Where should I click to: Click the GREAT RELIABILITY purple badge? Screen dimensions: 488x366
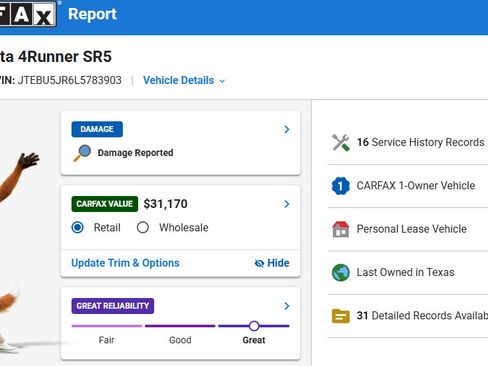113,306
